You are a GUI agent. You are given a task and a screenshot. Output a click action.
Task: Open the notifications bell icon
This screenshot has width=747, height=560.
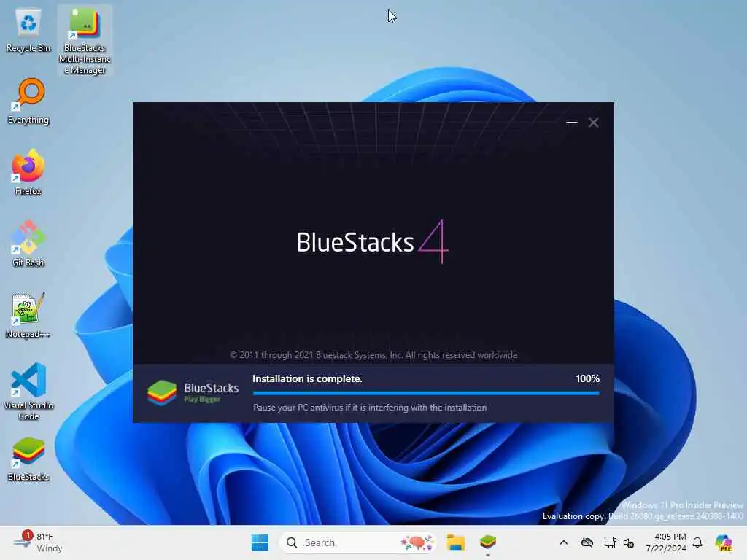click(x=697, y=542)
